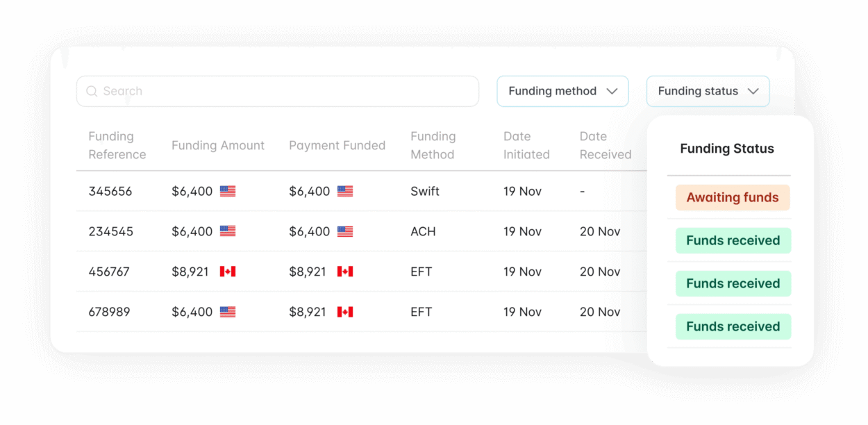Click the Funding status chevron arrow
Viewport: 868px width, 425px height.
pyautogui.click(x=753, y=91)
